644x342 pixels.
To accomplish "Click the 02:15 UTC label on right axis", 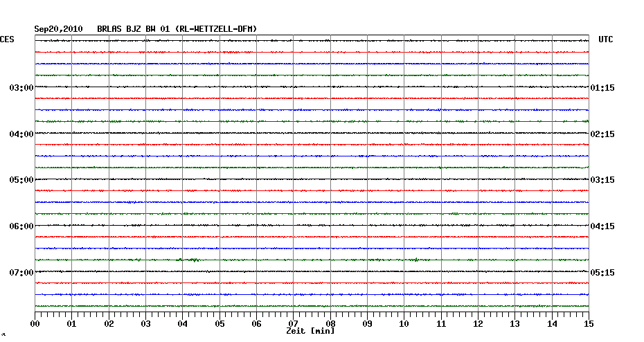I will (602, 134).
